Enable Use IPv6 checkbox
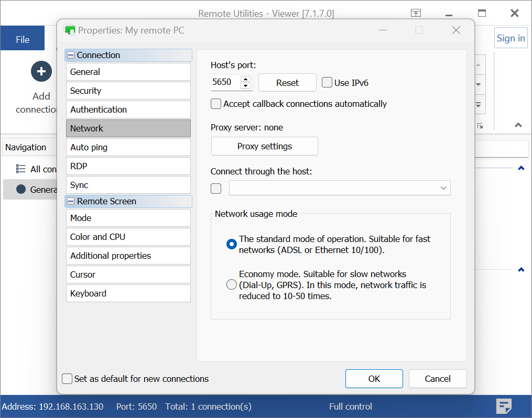This screenshot has height=418, width=532. pyautogui.click(x=327, y=82)
